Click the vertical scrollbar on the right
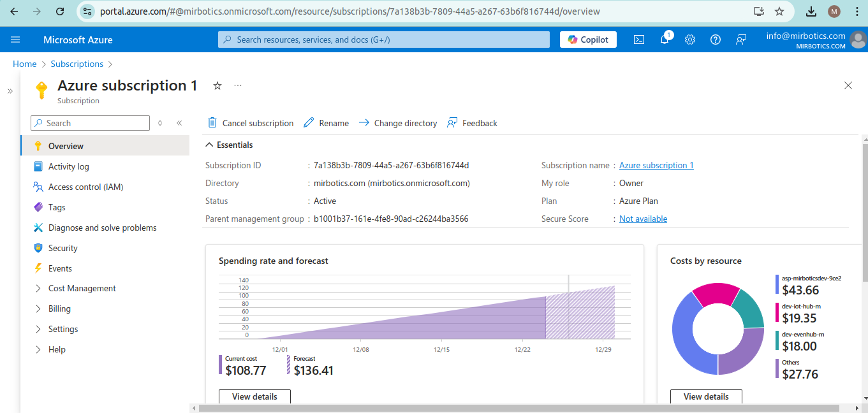Viewport: 868px width, 413px height. pyautogui.click(x=865, y=212)
